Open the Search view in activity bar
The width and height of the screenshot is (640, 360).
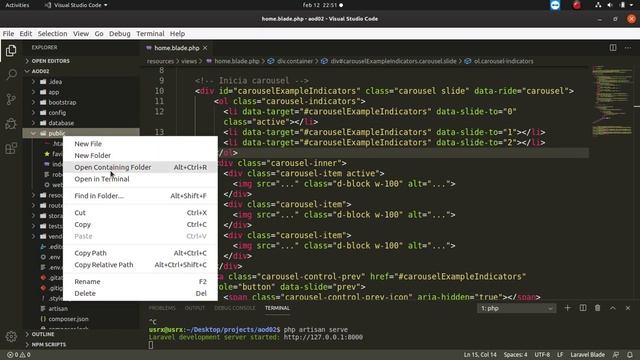coord(11,74)
